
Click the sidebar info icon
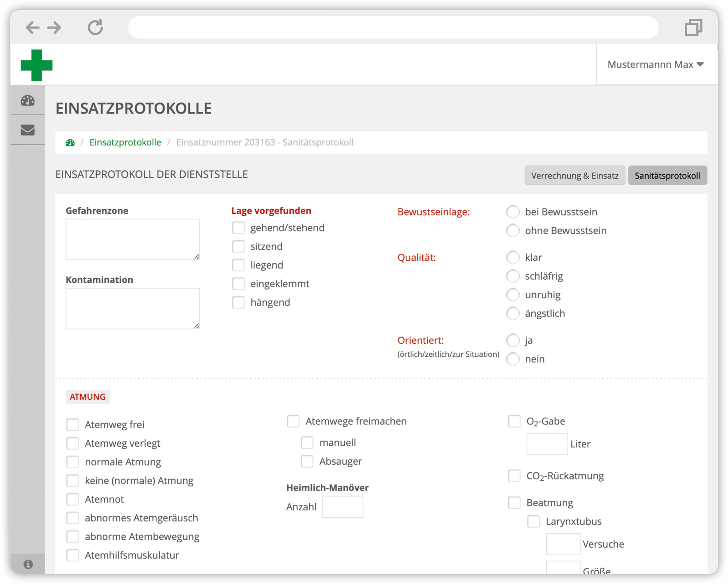click(x=28, y=564)
